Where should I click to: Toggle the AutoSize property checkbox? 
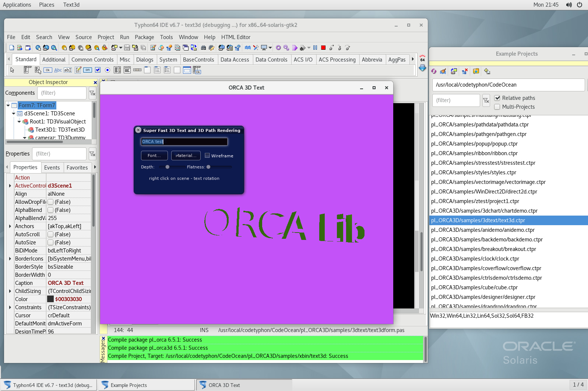click(50, 242)
